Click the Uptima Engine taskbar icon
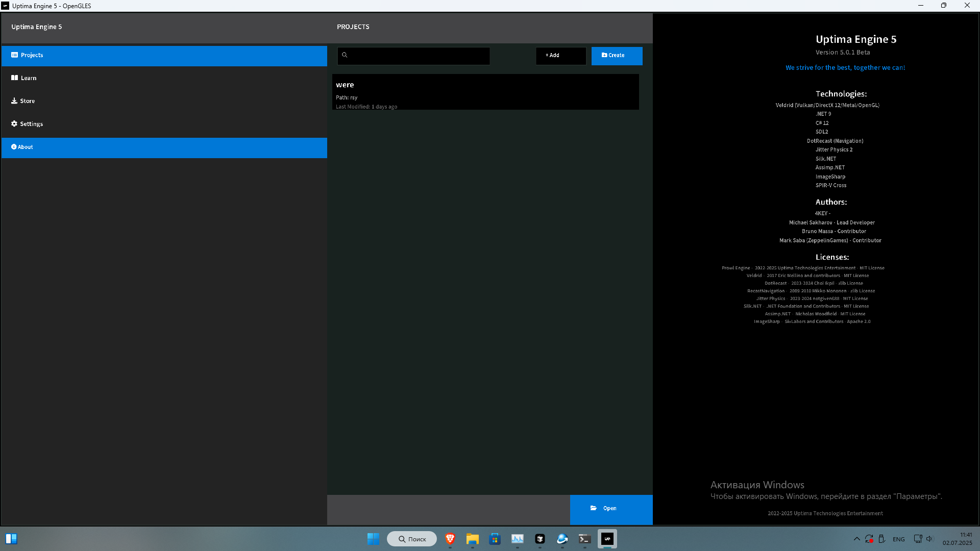This screenshot has width=980, height=551. click(x=607, y=539)
